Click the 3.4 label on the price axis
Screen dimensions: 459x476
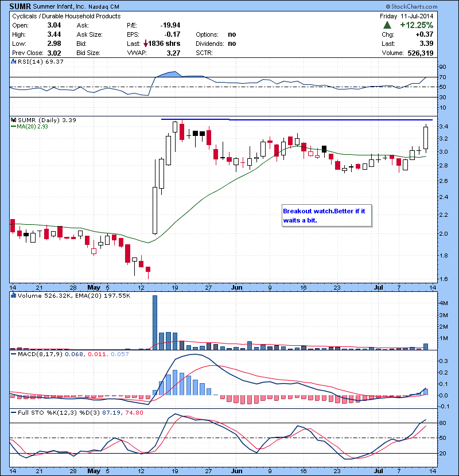point(444,127)
